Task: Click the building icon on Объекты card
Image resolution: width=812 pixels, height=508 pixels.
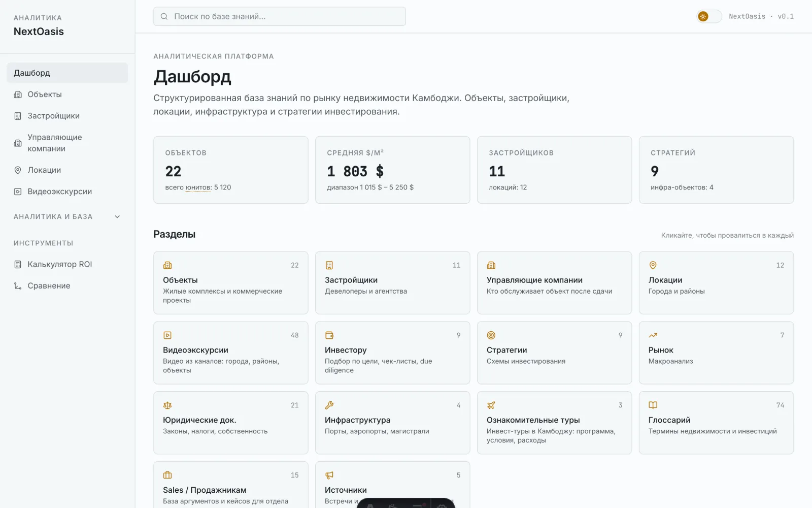Action: tap(167, 265)
